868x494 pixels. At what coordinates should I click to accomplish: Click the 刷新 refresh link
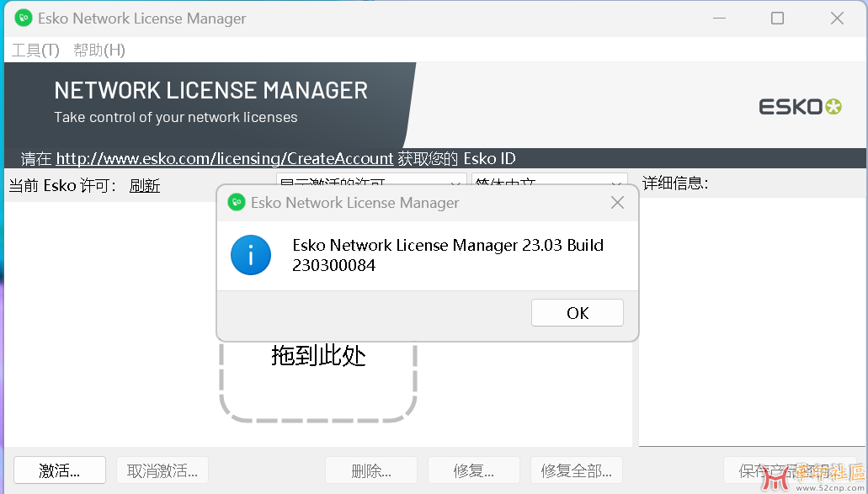pyautogui.click(x=145, y=185)
